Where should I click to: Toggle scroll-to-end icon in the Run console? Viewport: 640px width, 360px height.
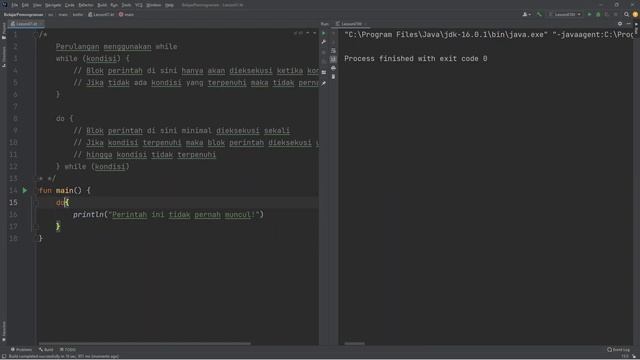[333, 59]
